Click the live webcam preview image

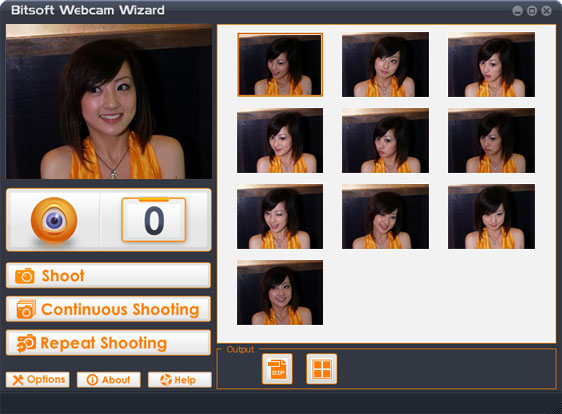click(x=109, y=102)
